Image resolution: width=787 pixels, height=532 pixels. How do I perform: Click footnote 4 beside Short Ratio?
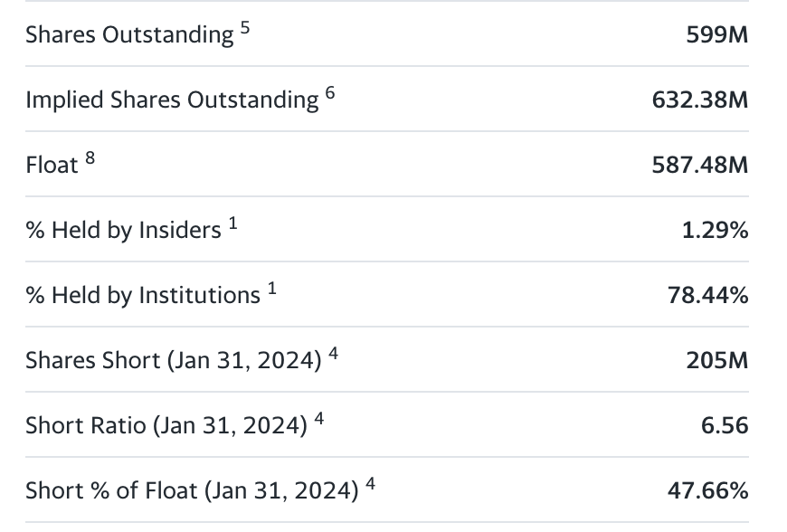[x=318, y=418]
